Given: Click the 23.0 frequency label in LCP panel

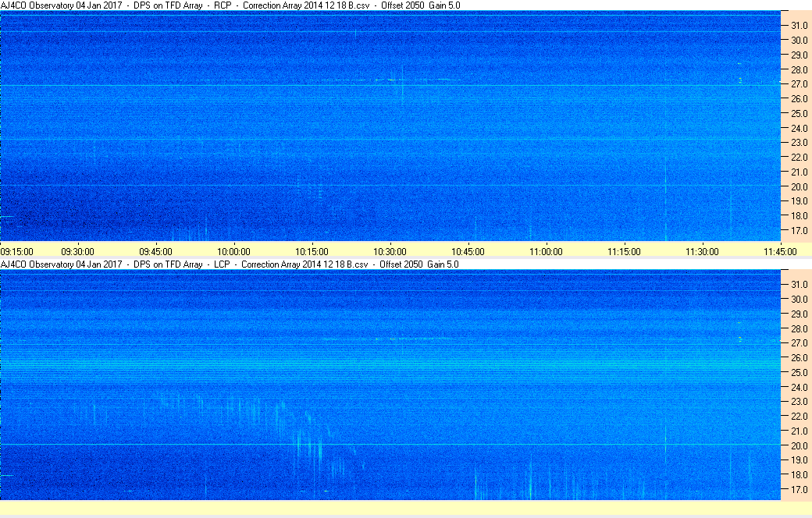Looking at the screenshot, I should pyautogui.click(x=799, y=402).
